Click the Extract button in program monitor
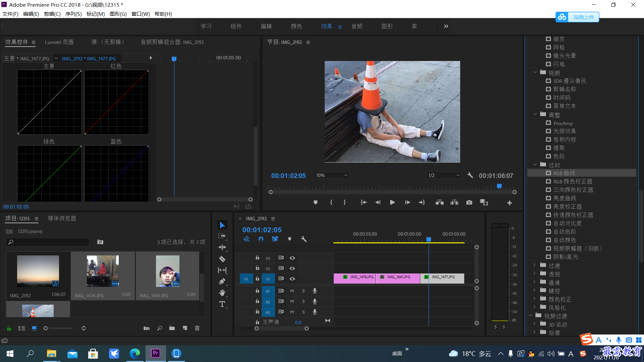The height and width of the screenshot is (362, 644). click(x=454, y=202)
